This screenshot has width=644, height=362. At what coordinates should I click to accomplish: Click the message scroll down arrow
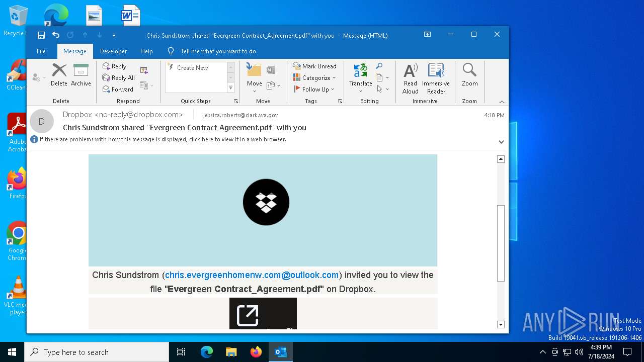tap(501, 325)
